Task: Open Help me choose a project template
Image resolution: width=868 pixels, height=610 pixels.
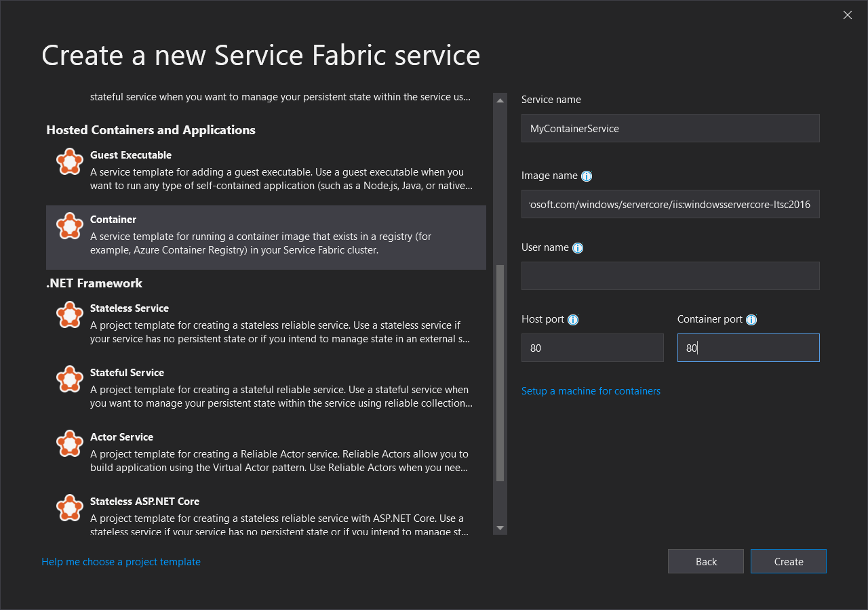Action: pyautogui.click(x=121, y=562)
